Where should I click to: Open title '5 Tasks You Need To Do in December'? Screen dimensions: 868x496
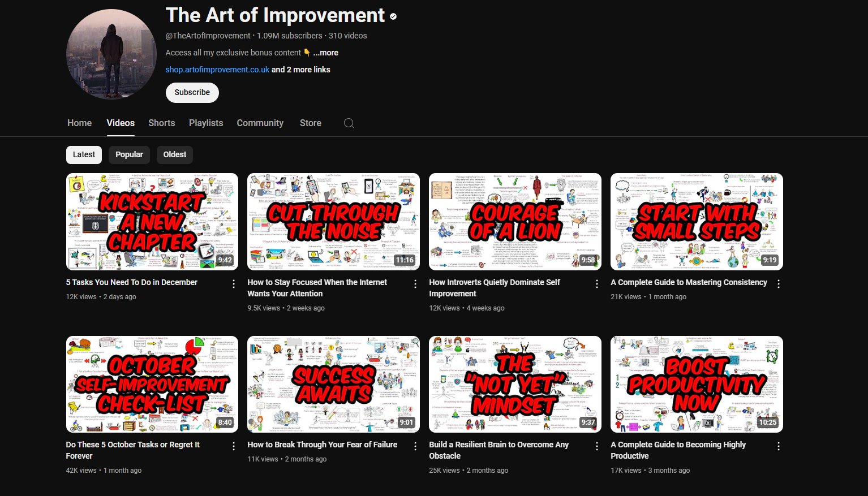tap(132, 282)
